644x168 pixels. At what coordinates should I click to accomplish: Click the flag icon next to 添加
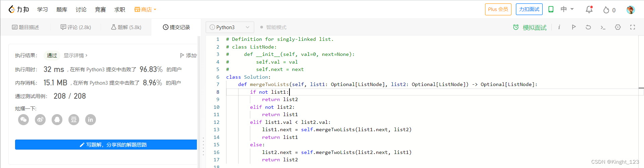(x=182, y=55)
